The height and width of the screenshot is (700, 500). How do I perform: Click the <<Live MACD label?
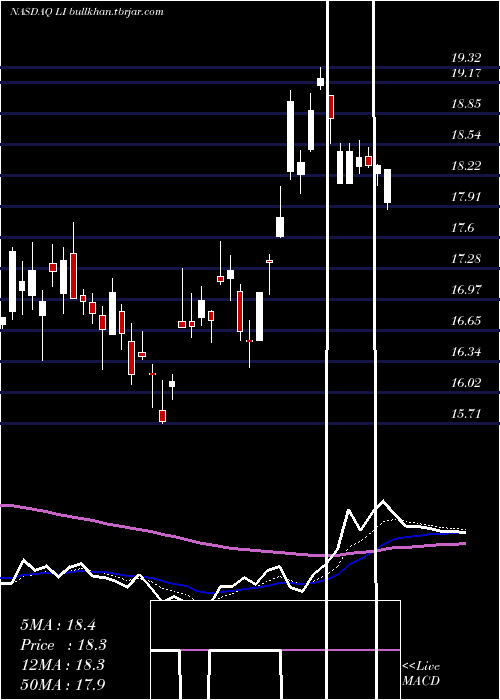point(421,673)
